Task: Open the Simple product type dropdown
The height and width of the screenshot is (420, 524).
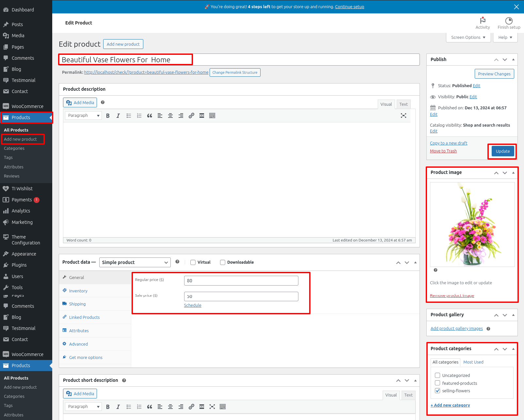Action: click(x=135, y=262)
